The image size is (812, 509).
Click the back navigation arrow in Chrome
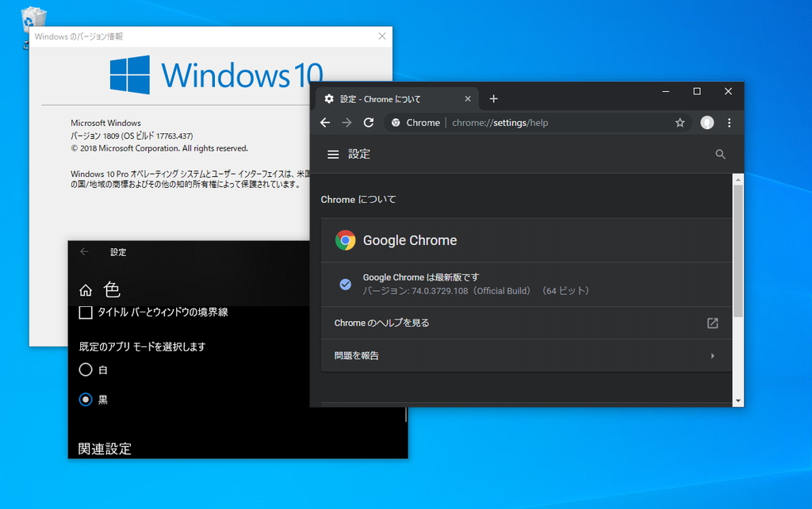tap(326, 122)
